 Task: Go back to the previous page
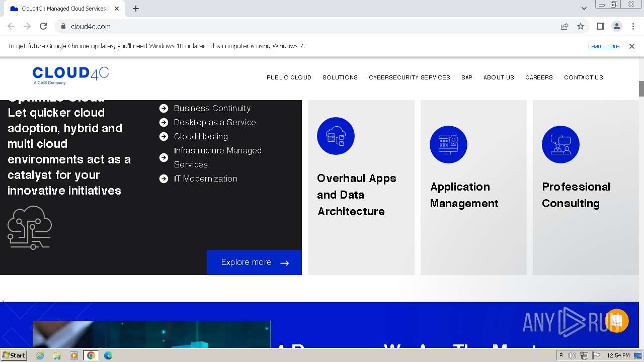11,26
